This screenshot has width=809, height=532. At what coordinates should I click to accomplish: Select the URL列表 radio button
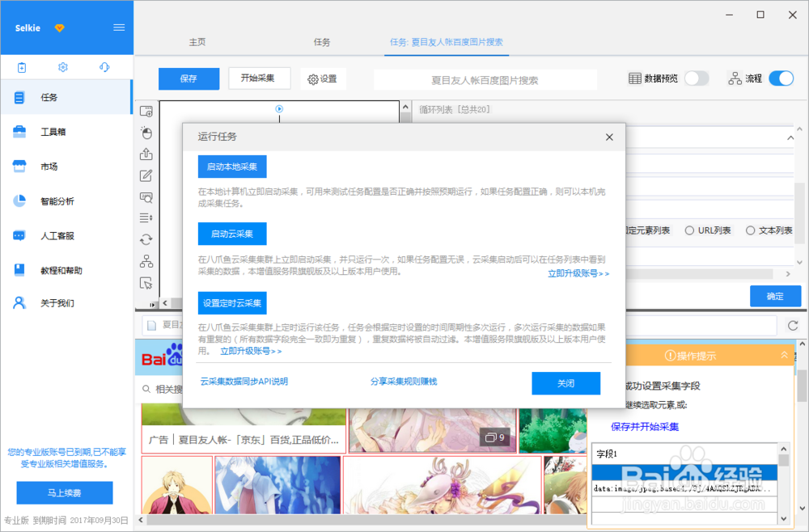click(x=689, y=230)
